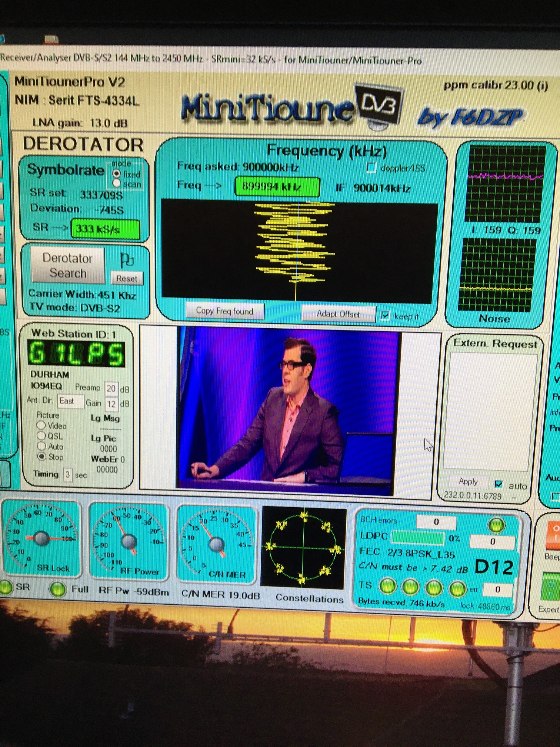Click the MiniTioune DVB logo

pyautogui.click(x=293, y=107)
